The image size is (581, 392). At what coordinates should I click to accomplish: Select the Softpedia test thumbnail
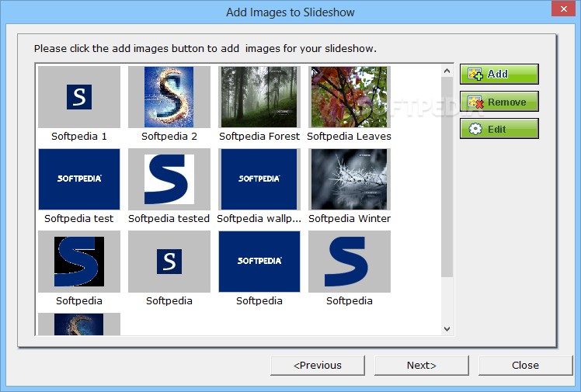79,179
